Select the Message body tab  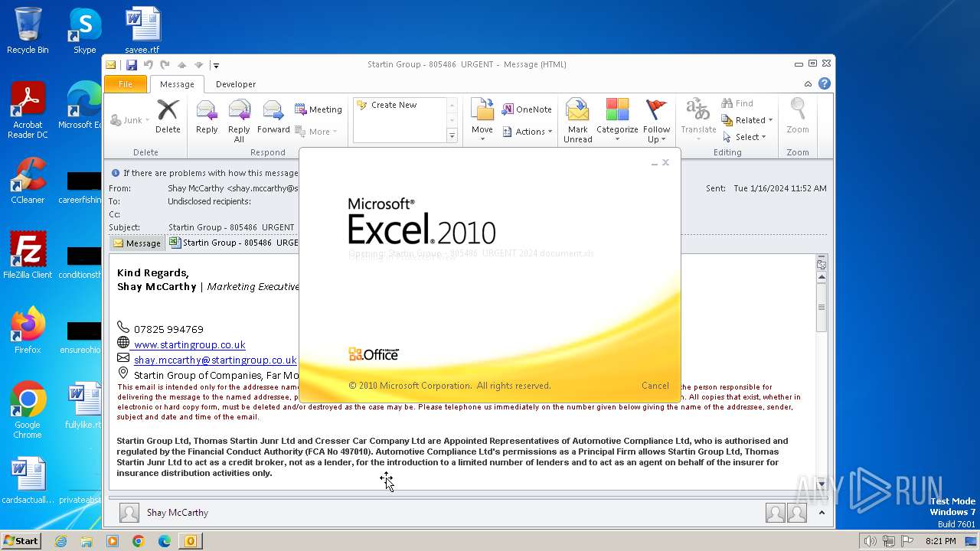(137, 243)
